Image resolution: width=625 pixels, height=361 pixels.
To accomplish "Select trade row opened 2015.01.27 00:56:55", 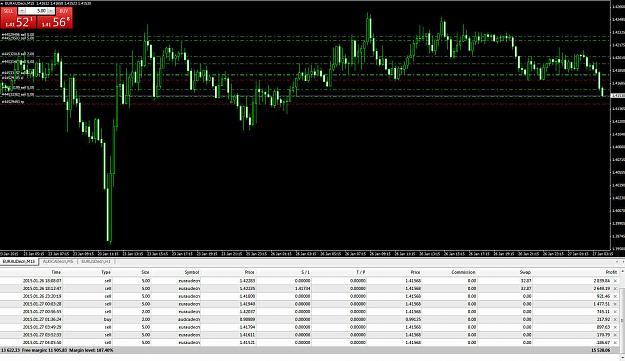I will [x=310, y=312].
